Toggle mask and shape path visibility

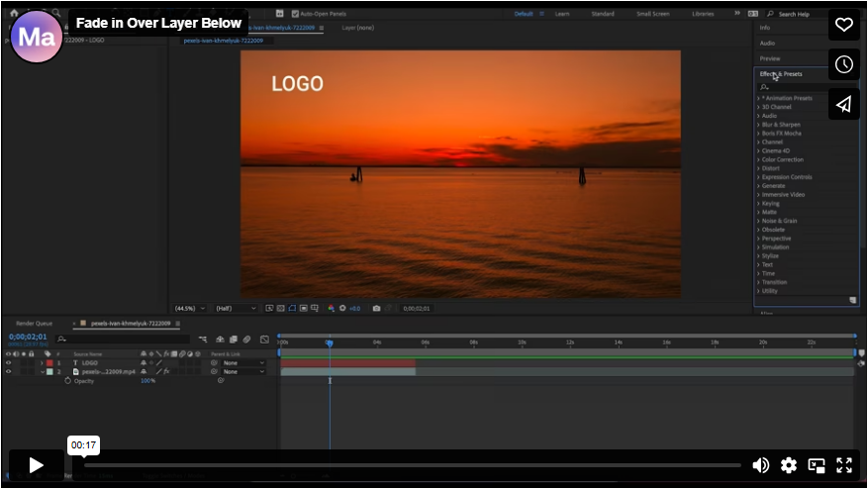(x=292, y=309)
